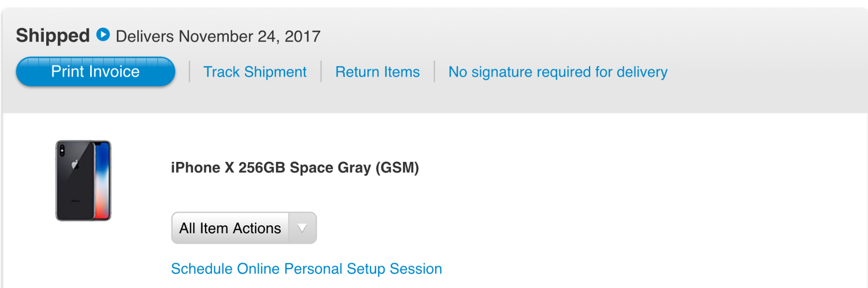Click the (GSM) label in the product name

(397, 168)
